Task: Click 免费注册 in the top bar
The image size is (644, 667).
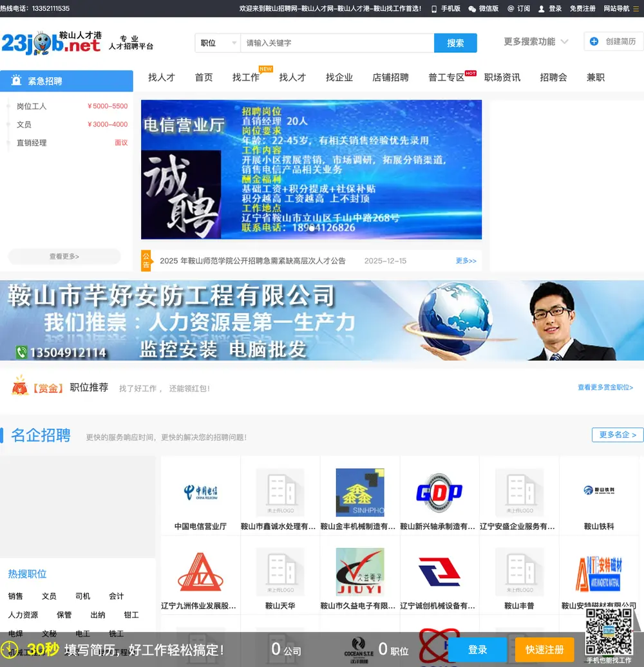Action: (582, 9)
